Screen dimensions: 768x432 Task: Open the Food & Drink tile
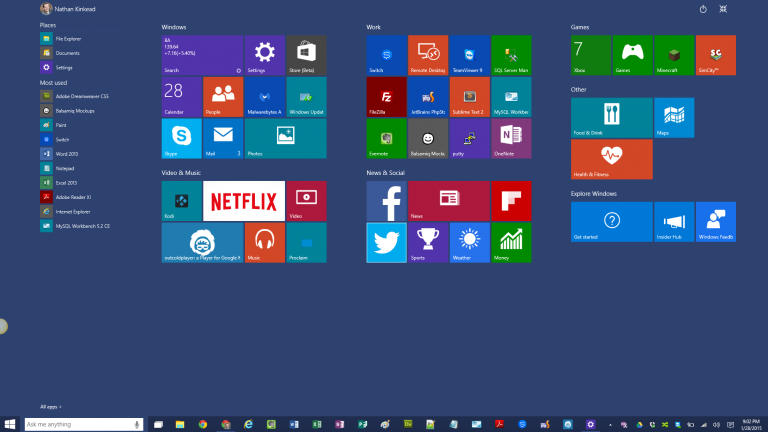[612, 118]
